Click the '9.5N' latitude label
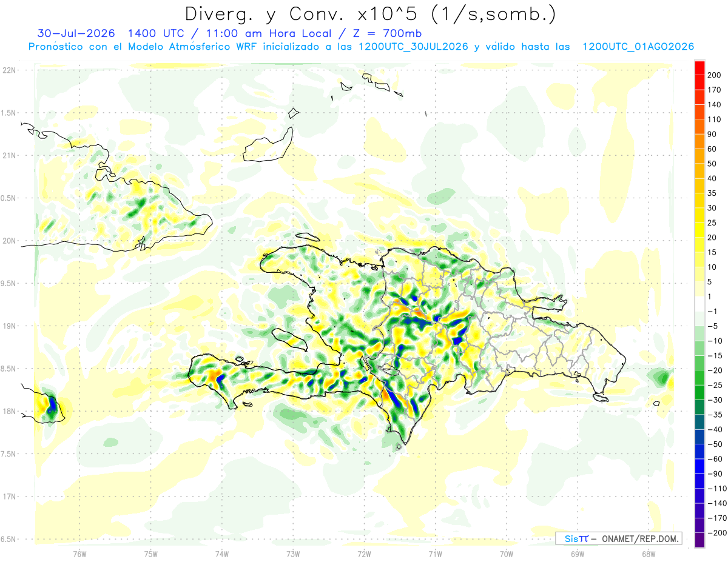Viewport: 728px width, 562px height. [8, 283]
